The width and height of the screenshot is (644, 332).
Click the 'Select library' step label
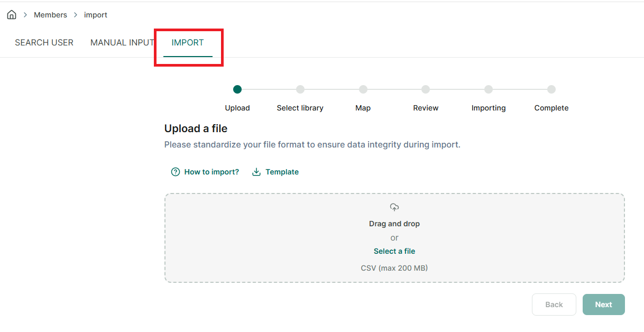300,108
